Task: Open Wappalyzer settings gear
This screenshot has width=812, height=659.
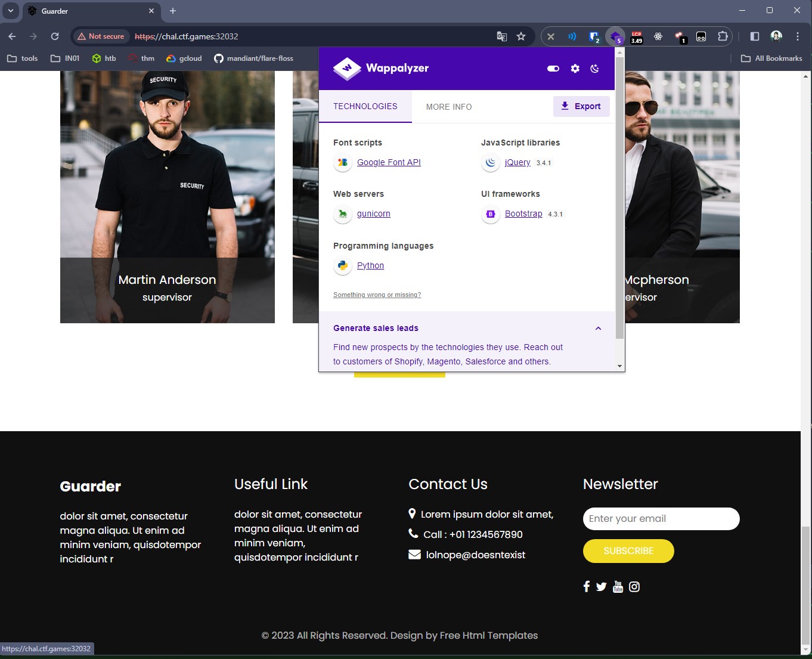Action: click(575, 69)
